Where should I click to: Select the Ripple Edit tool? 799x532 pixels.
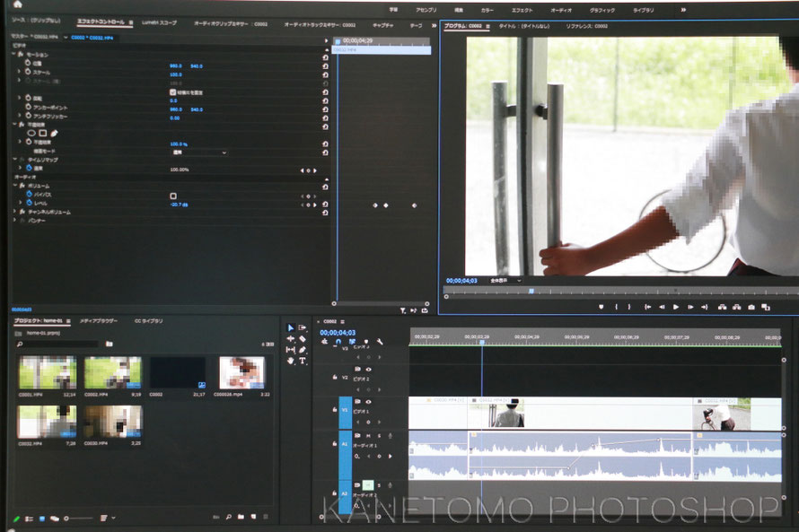[x=291, y=338]
